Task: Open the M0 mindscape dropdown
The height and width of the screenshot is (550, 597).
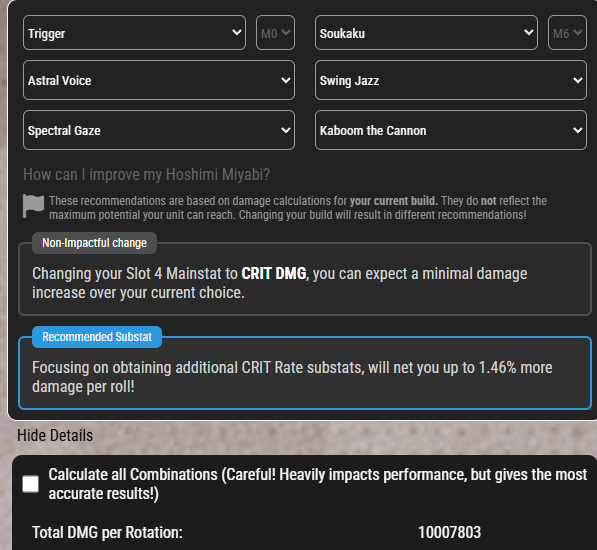Action: point(275,33)
